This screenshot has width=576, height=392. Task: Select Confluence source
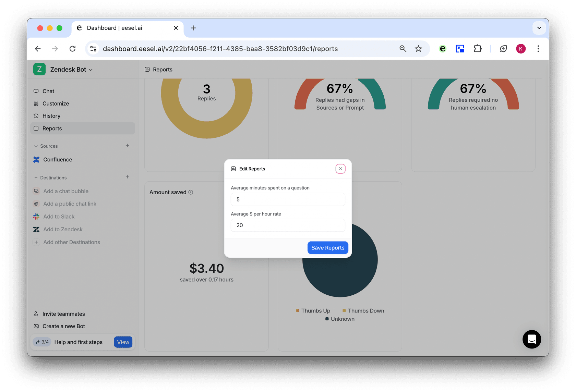click(x=58, y=160)
